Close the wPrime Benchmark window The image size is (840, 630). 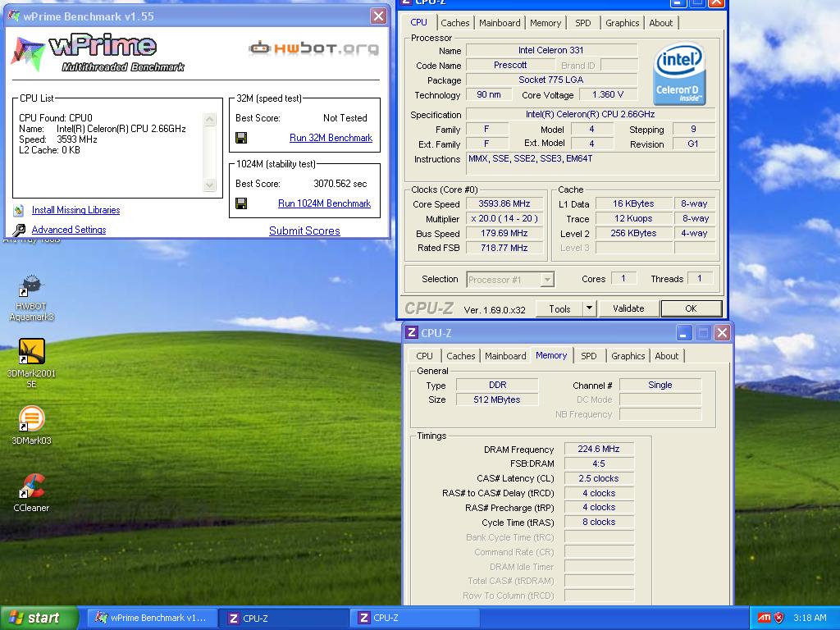point(378,16)
